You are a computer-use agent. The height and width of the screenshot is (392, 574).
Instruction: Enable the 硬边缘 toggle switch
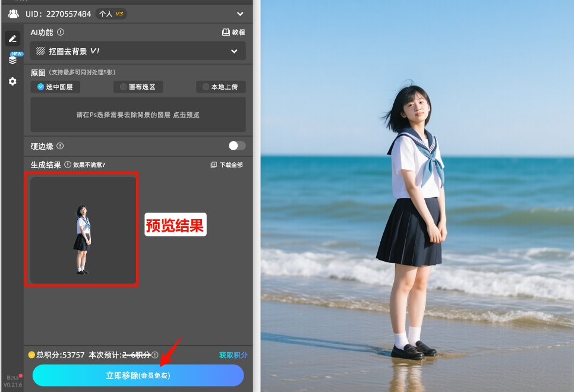coord(235,146)
